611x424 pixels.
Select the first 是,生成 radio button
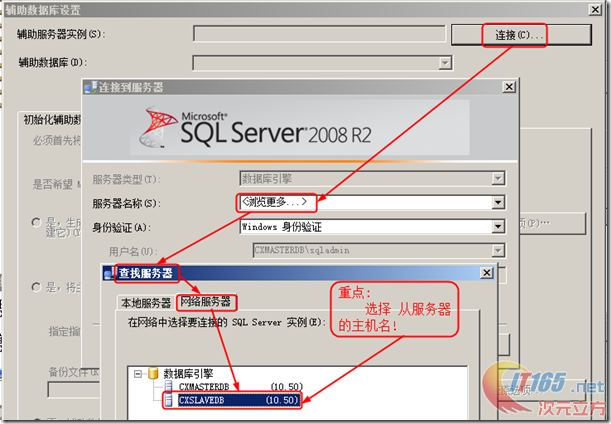[x=36, y=223]
